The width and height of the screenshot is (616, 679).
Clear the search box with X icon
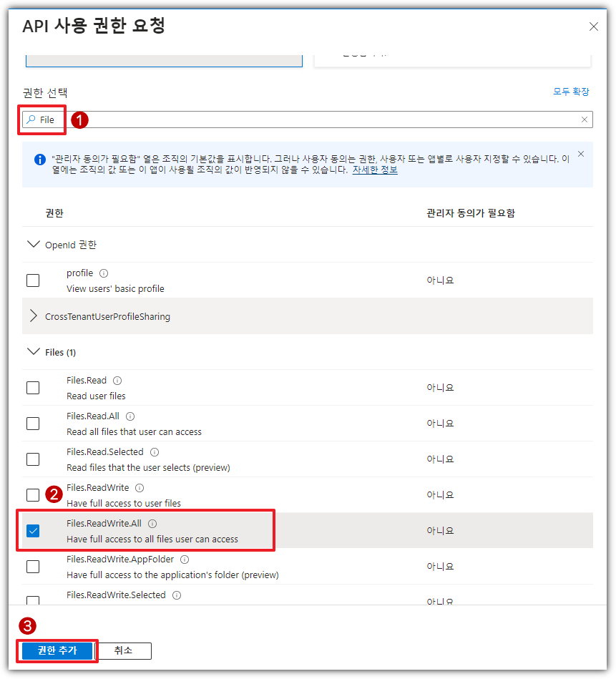[x=585, y=119]
